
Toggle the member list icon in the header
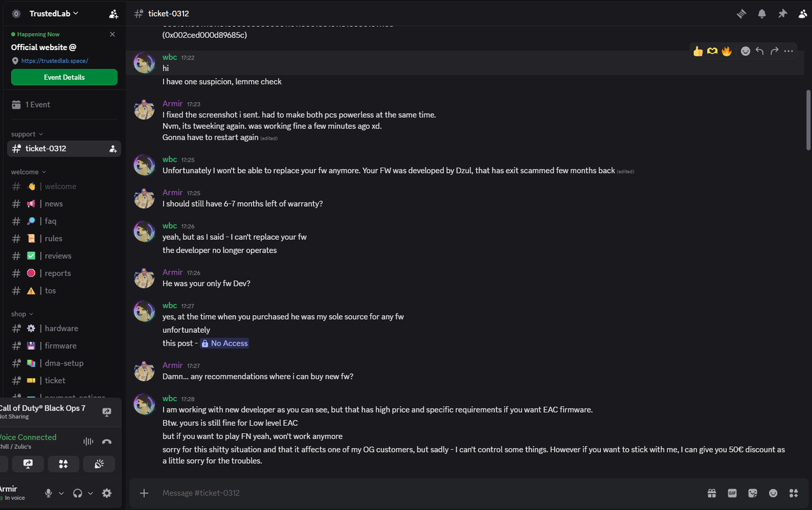point(801,13)
